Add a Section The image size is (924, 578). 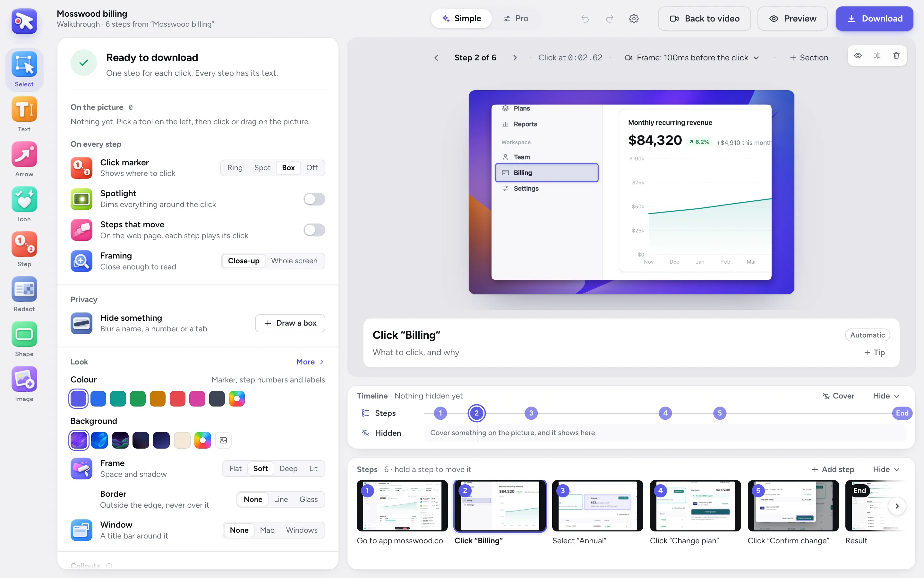[x=809, y=58]
